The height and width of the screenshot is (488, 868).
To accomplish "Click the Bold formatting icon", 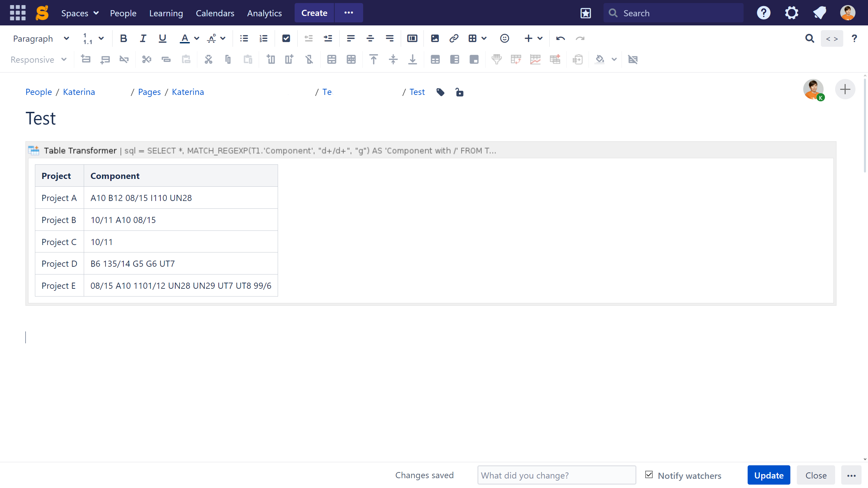I will (x=123, y=39).
